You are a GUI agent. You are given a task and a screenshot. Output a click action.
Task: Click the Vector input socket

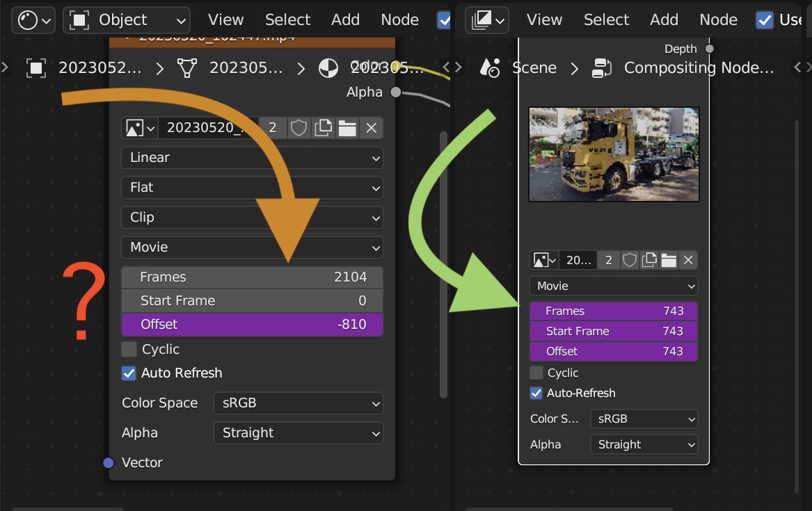coord(109,463)
